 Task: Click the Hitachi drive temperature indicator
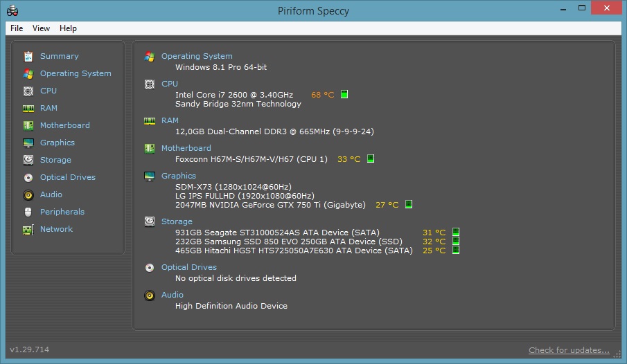(456, 250)
